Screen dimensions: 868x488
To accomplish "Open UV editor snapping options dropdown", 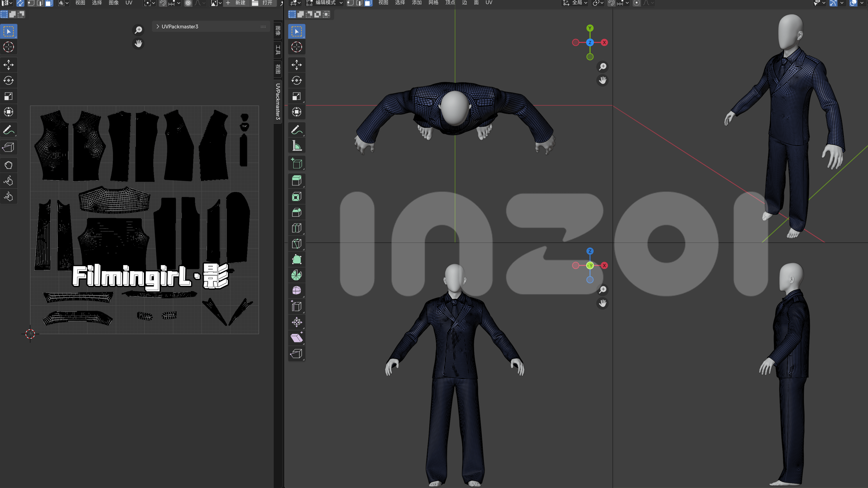I will 174,3.
